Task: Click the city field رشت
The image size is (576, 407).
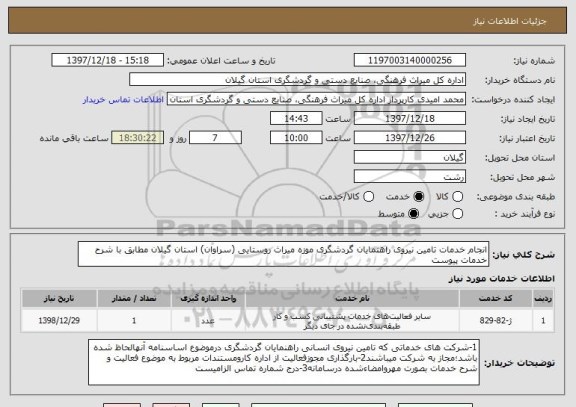Action: pyautogui.click(x=410, y=177)
